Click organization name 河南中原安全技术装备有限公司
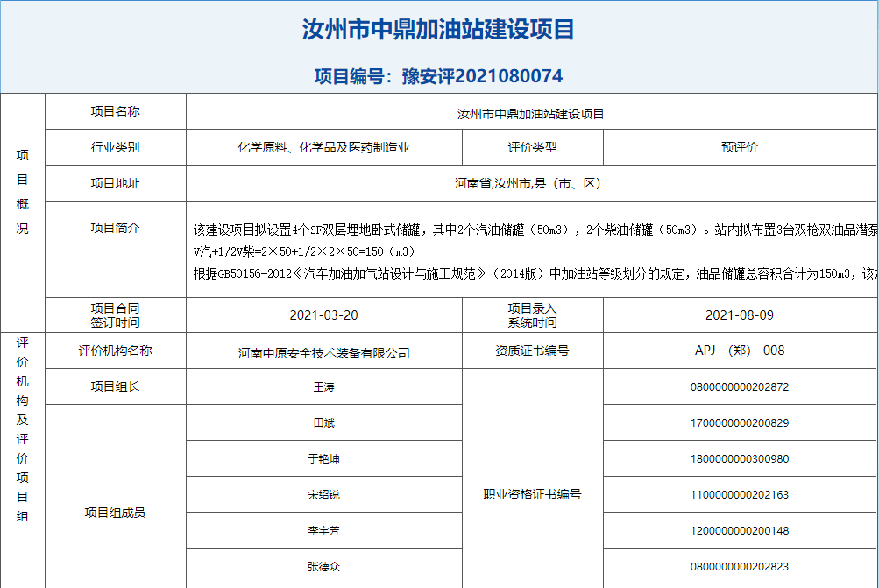Image resolution: width=879 pixels, height=588 pixels. [323, 353]
